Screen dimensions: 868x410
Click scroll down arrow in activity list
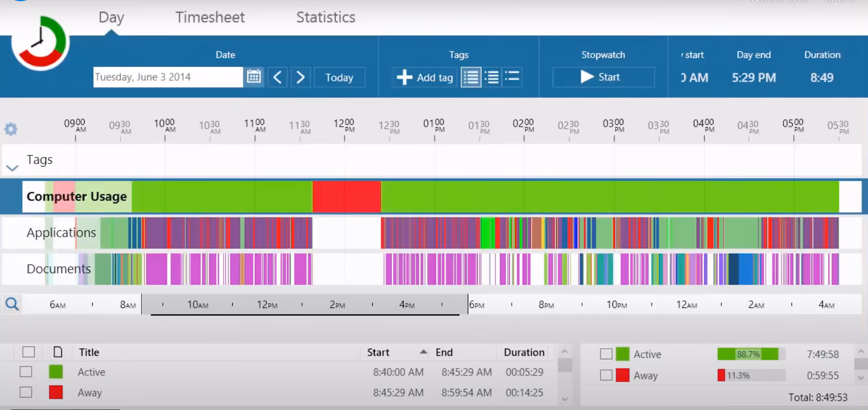[x=565, y=399]
